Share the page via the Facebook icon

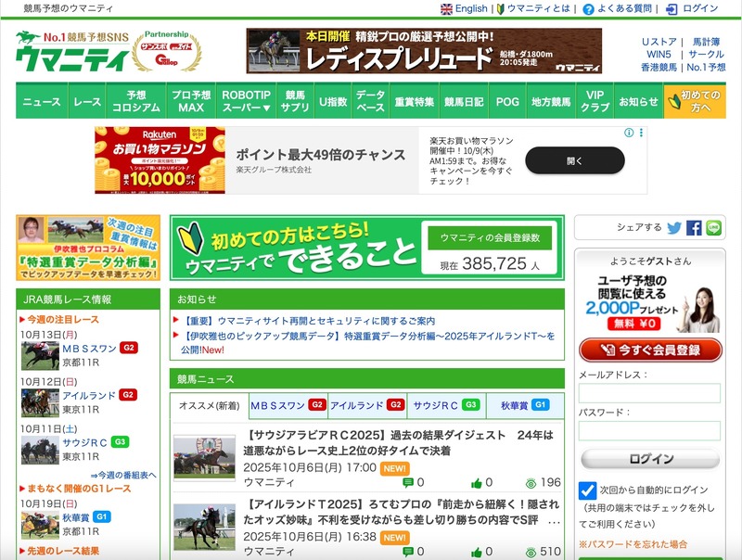coord(695,228)
